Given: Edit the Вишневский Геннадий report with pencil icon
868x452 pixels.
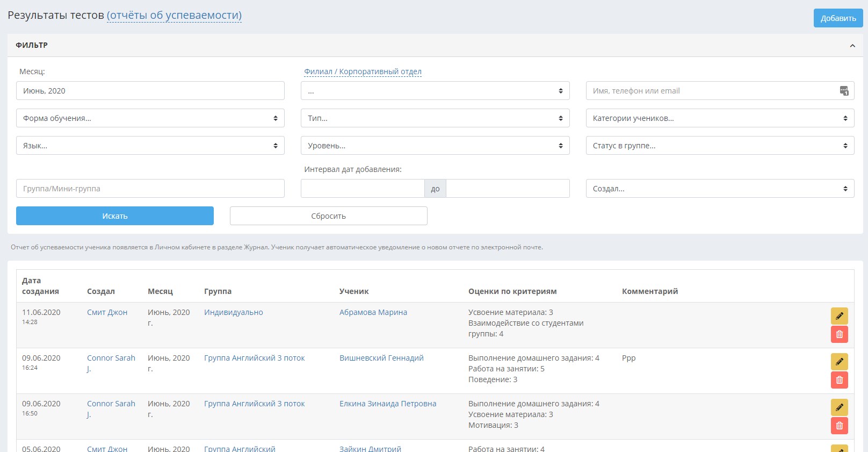Looking at the screenshot, I should (839, 362).
